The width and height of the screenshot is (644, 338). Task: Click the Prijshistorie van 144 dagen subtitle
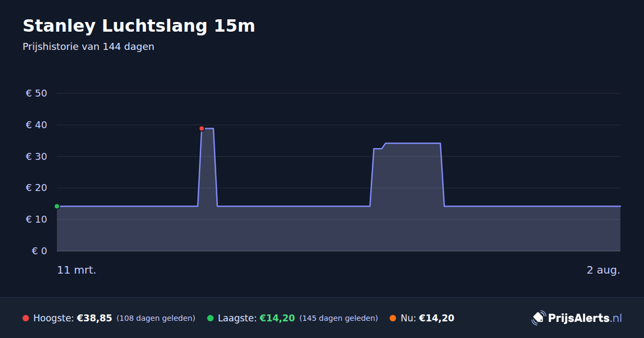[x=89, y=47]
